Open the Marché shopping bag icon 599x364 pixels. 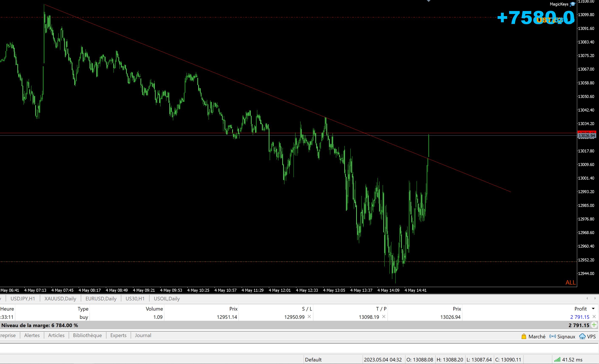(524, 336)
